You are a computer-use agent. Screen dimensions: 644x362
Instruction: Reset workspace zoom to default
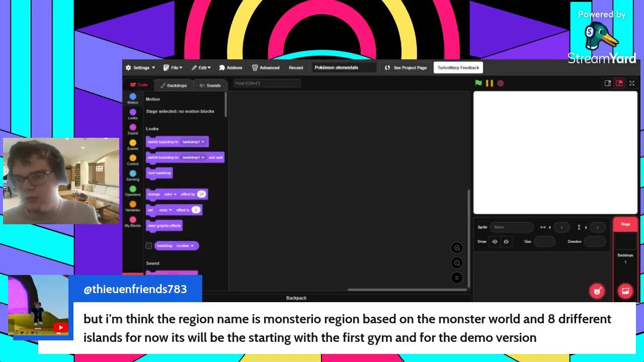pos(457,278)
